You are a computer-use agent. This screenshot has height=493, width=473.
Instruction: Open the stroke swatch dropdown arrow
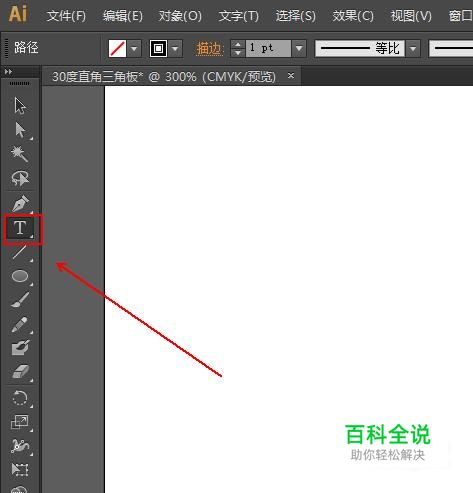(175, 49)
